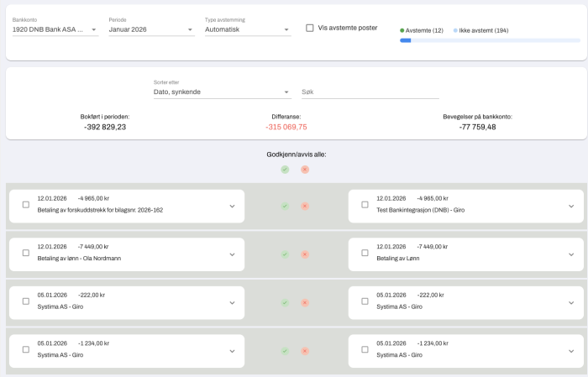Change the Sorter etter sort order
Image resolution: width=588 pixels, height=377 pixels.
221,92
